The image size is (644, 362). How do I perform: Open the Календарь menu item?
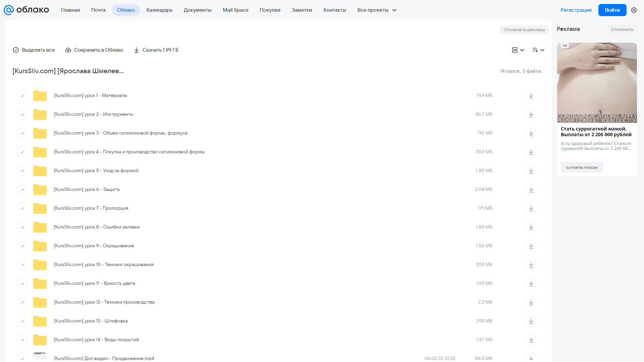point(159,10)
